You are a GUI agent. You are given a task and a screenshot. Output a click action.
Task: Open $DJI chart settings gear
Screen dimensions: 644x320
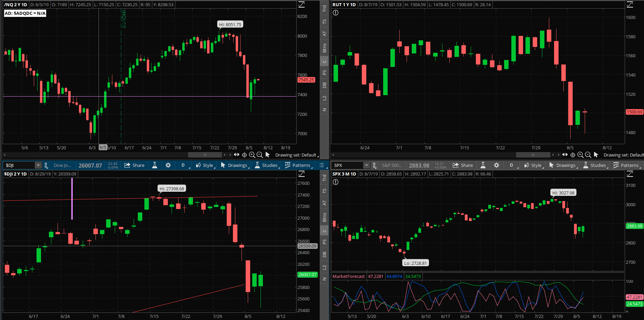coord(168,166)
